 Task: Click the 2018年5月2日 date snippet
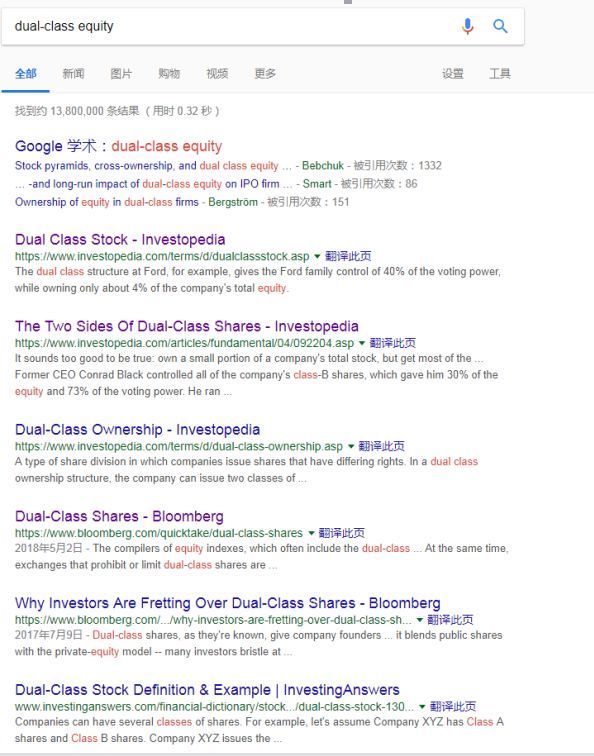(x=48, y=549)
